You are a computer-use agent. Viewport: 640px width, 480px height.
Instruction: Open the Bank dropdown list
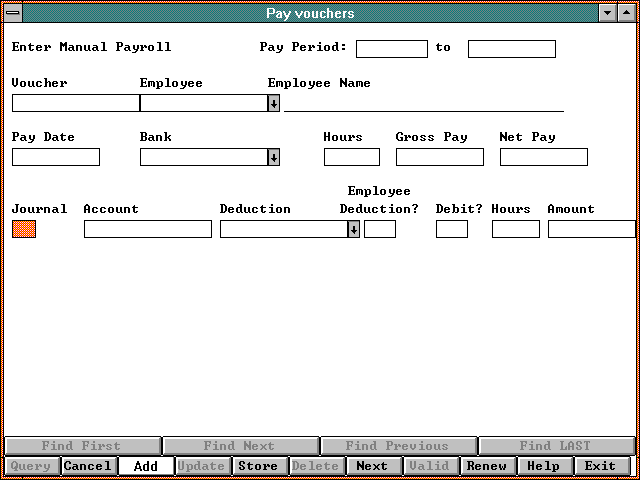[x=273, y=157]
